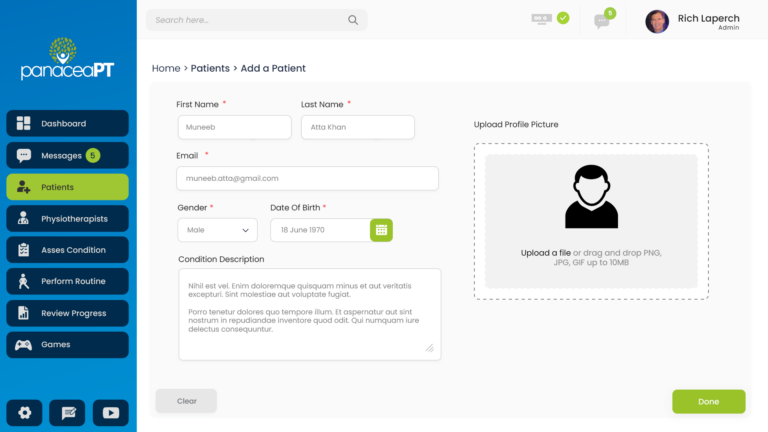Open chat notifications with badge 5
This screenshot has height=432, width=768.
pyautogui.click(x=603, y=20)
